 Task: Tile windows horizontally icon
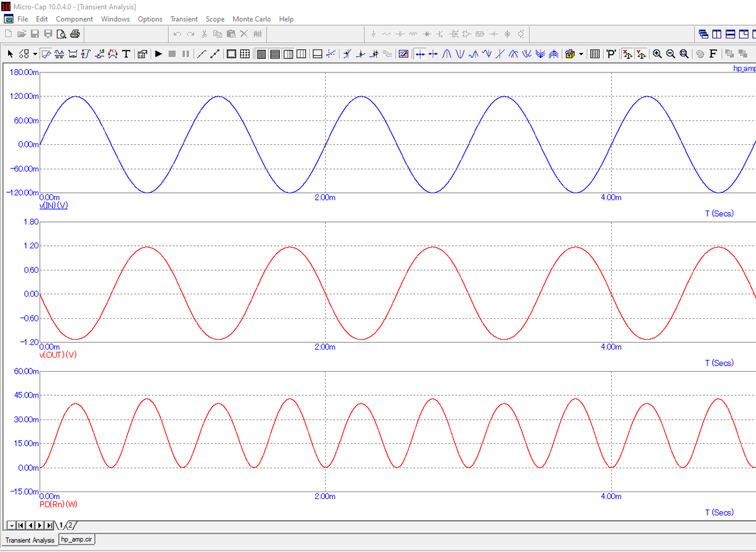pos(730,33)
